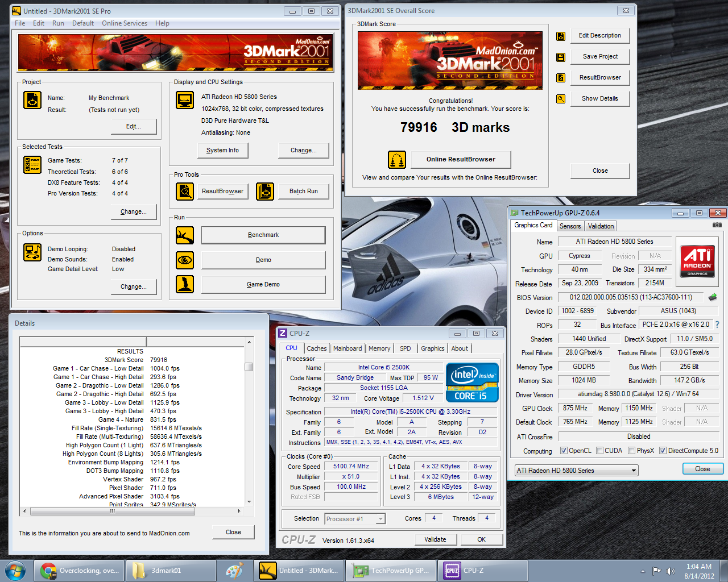
Task: Click the Selected Tests checklist icon
Action: coord(32,165)
